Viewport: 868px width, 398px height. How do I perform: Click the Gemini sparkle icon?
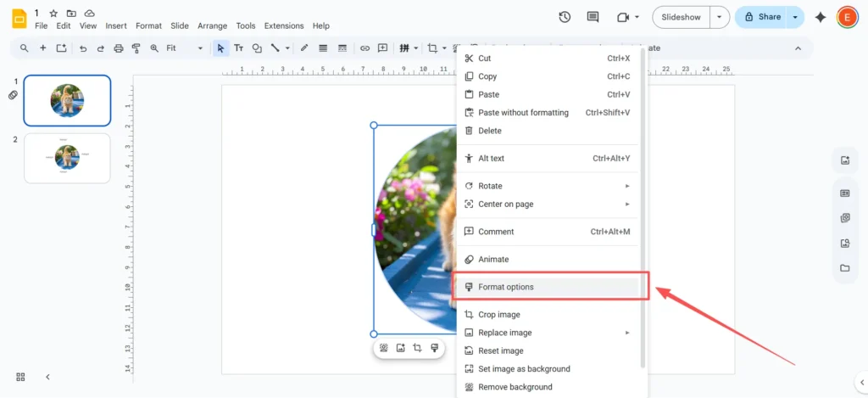tap(821, 18)
